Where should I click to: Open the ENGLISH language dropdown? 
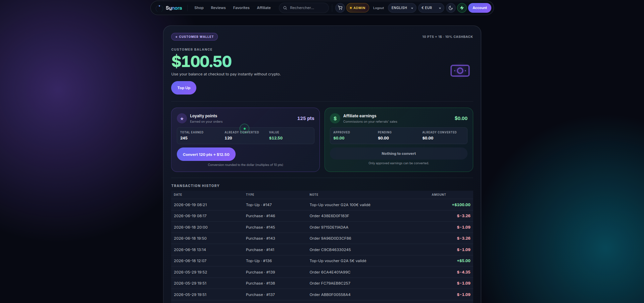(x=402, y=8)
